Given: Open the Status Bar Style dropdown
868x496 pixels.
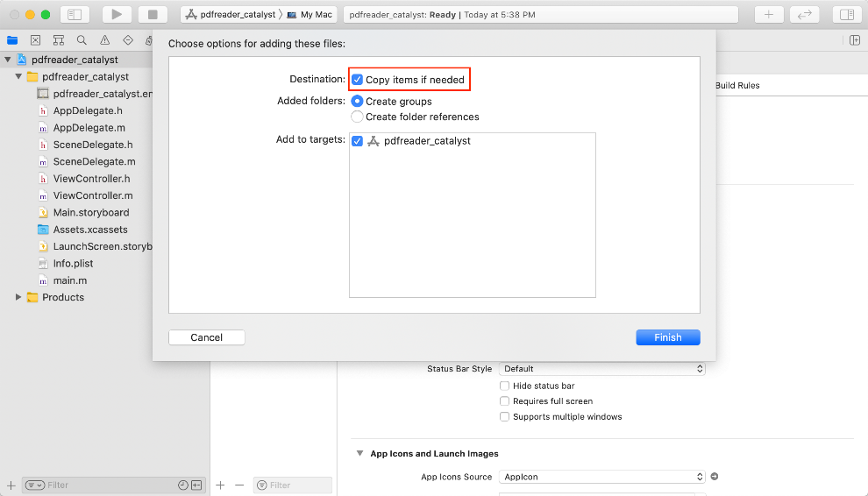Looking at the screenshot, I should pyautogui.click(x=601, y=369).
